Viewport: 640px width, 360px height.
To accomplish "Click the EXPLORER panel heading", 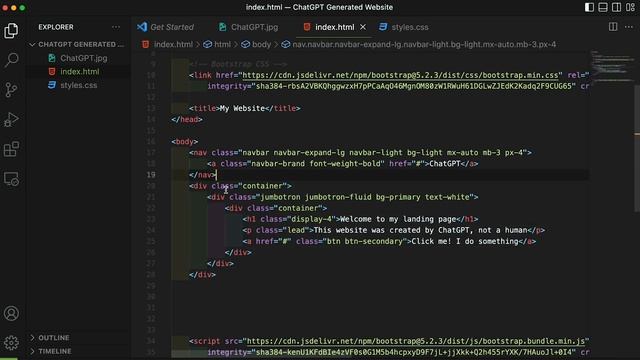I will pos(56,27).
